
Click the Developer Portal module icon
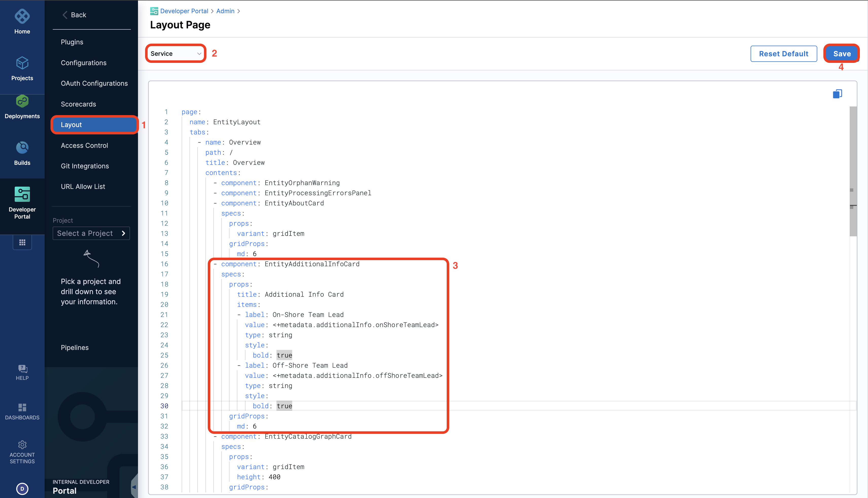[x=22, y=194]
